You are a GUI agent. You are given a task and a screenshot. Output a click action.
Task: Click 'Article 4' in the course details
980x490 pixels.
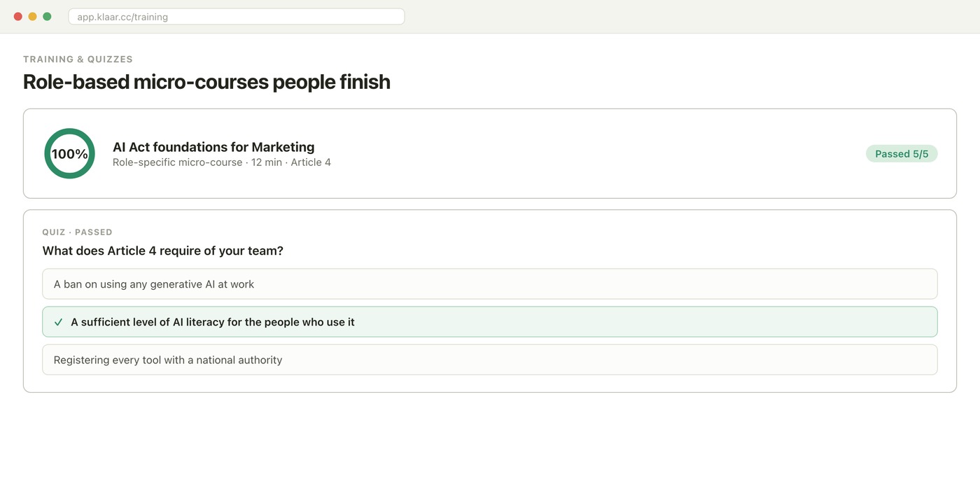(311, 162)
